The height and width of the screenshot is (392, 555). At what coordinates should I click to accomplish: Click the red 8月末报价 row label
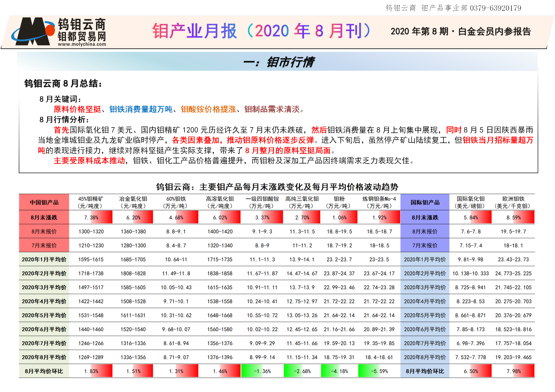pyautogui.click(x=44, y=231)
